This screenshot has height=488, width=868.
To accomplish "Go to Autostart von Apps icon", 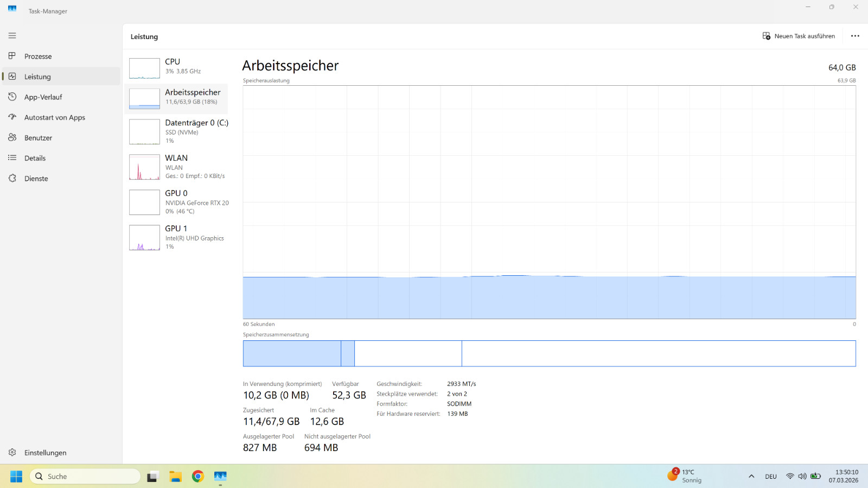I will tap(12, 117).
